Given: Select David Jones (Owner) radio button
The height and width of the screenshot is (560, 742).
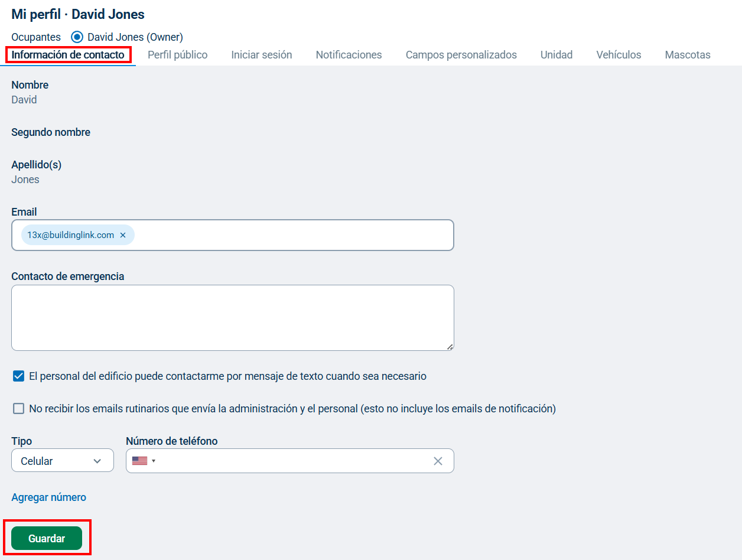Looking at the screenshot, I should (77, 37).
